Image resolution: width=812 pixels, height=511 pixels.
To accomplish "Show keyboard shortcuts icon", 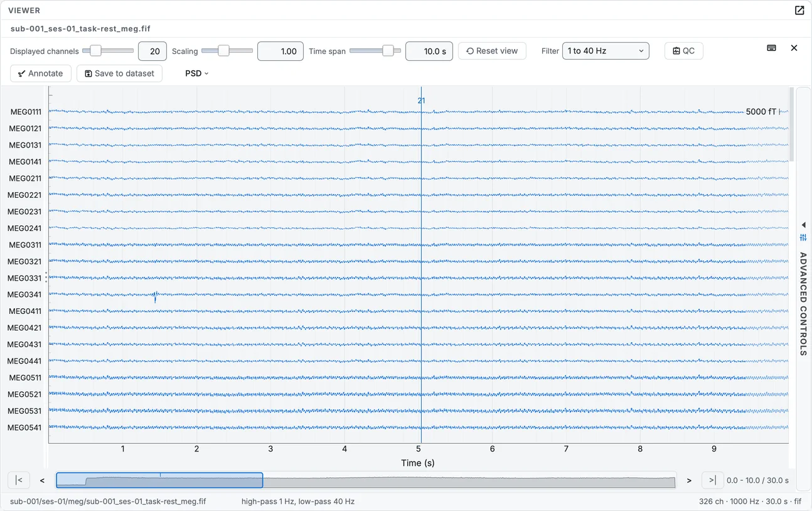I will tap(771, 48).
